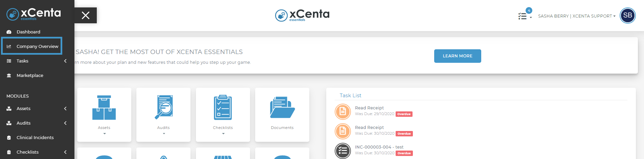Click Overdue badge on 29/10/2020 task
Viewport: 644px width, 159px height.
(x=404, y=114)
